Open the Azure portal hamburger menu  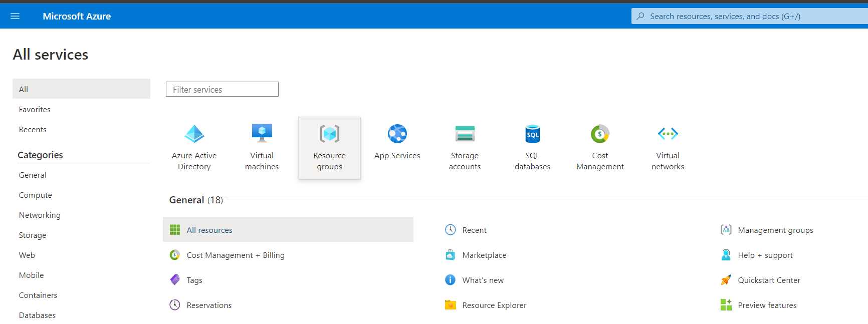tap(15, 16)
